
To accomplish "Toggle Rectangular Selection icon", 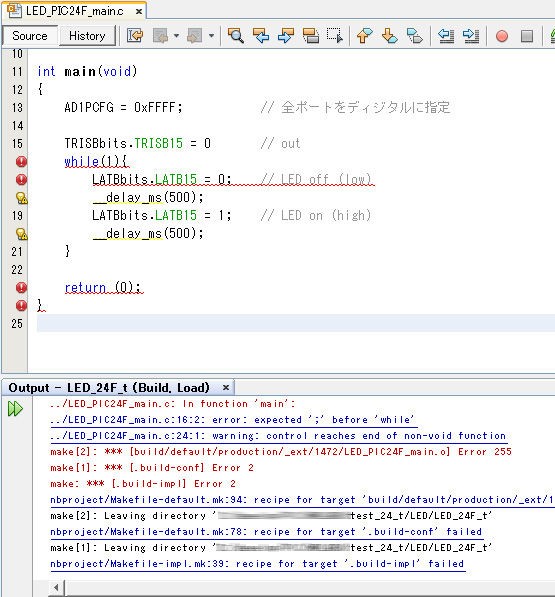I will coord(335,36).
